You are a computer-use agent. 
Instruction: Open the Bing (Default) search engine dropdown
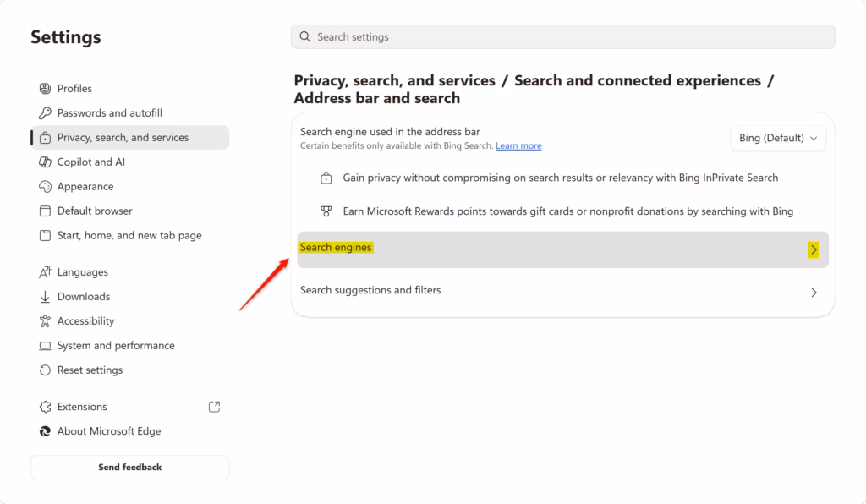point(778,138)
